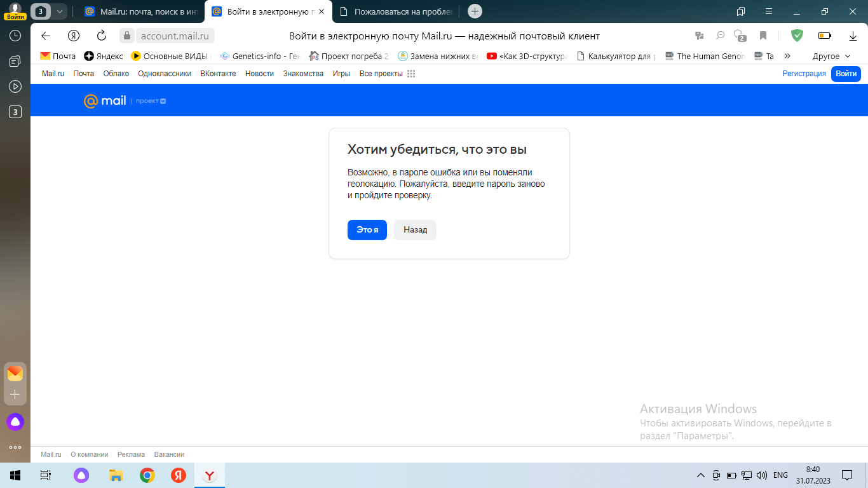
Task: Show hidden bookmarks with the overflow chevron
Action: click(x=787, y=56)
